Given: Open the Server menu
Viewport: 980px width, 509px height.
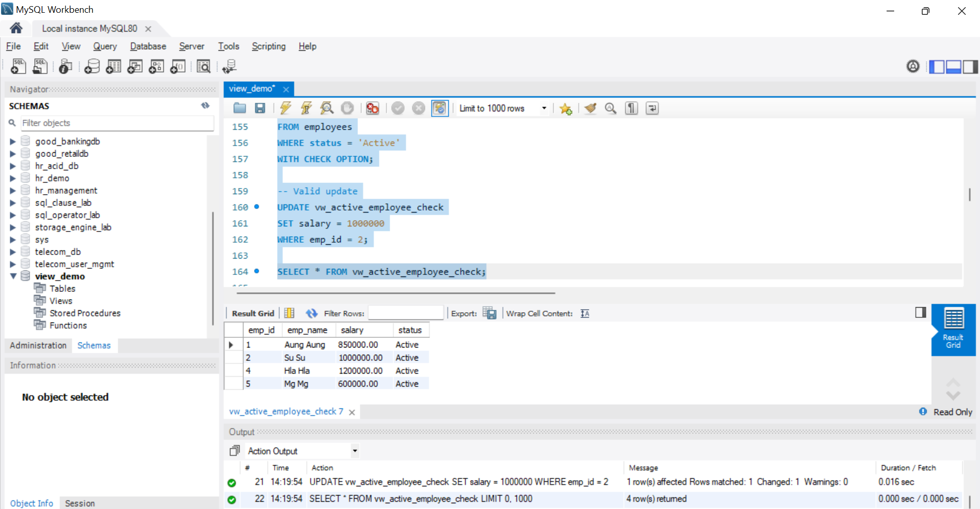Looking at the screenshot, I should [192, 46].
